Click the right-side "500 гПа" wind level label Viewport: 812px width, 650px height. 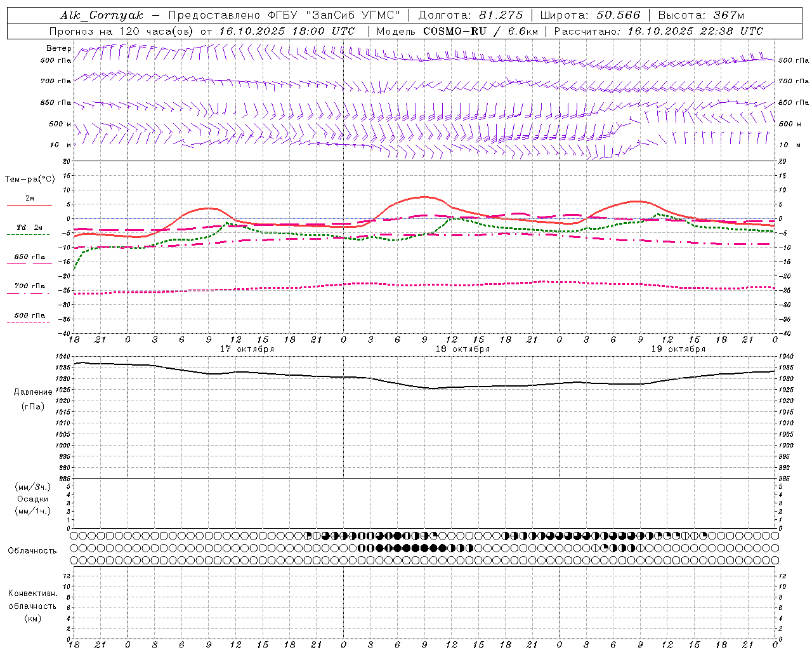(794, 60)
